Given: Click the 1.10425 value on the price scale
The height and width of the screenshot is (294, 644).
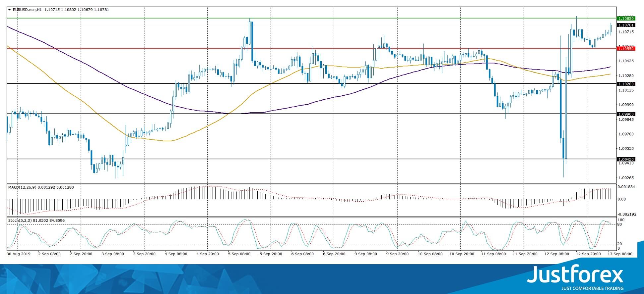Looking at the screenshot, I should (626, 61).
